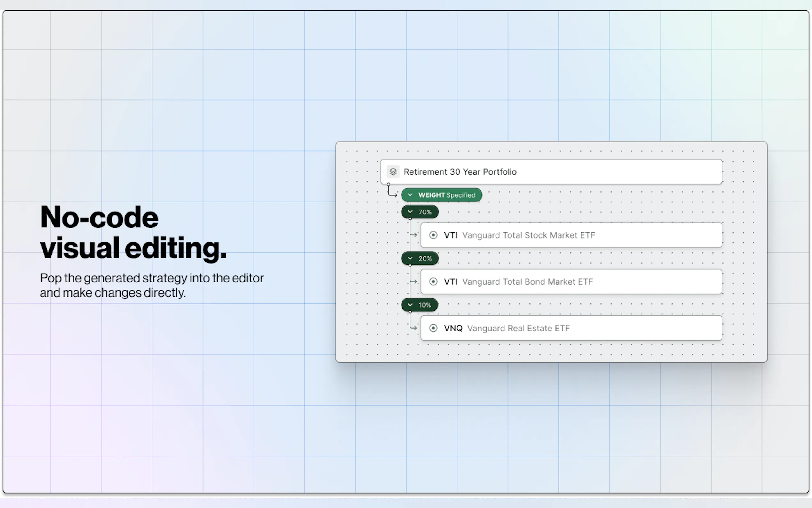Click the 10% weight pill text
The image size is (812, 508).
pyautogui.click(x=425, y=305)
